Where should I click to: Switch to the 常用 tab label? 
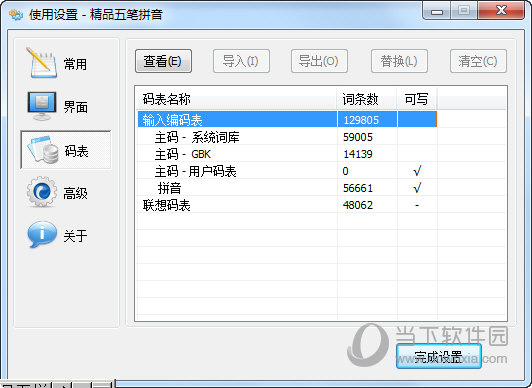tap(75, 64)
